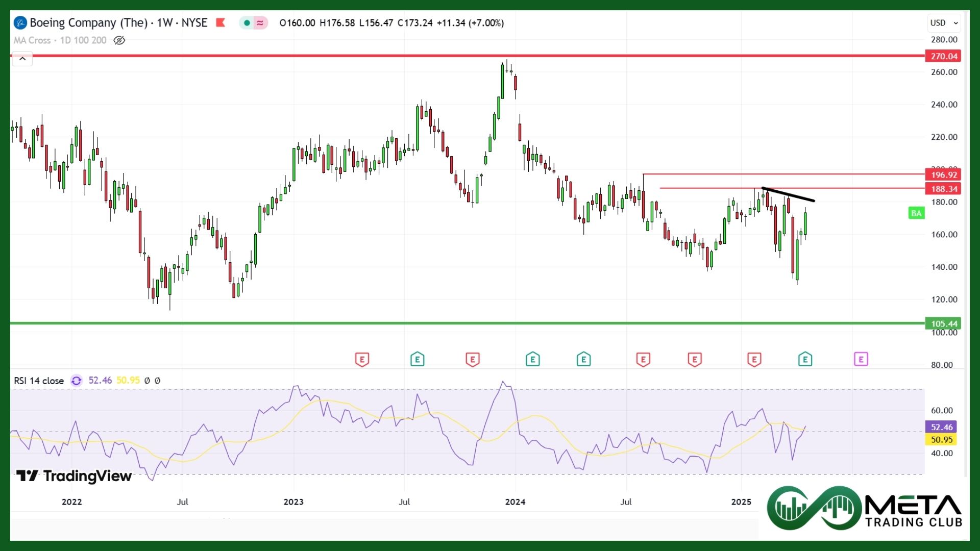The image size is (980, 551).
Task: Click the pink delayed-data symbol icon
Action: (x=260, y=23)
